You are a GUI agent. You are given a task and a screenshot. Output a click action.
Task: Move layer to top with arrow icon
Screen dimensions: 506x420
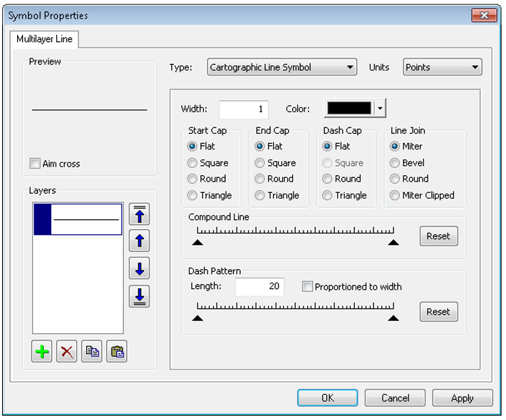click(139, 214)
